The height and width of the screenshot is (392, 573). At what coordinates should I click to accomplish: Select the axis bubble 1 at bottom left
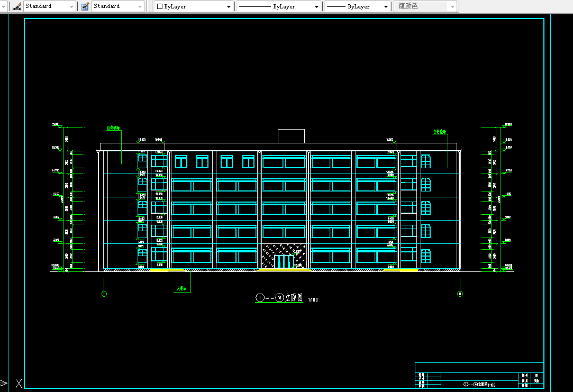click(x=104, y=294)
